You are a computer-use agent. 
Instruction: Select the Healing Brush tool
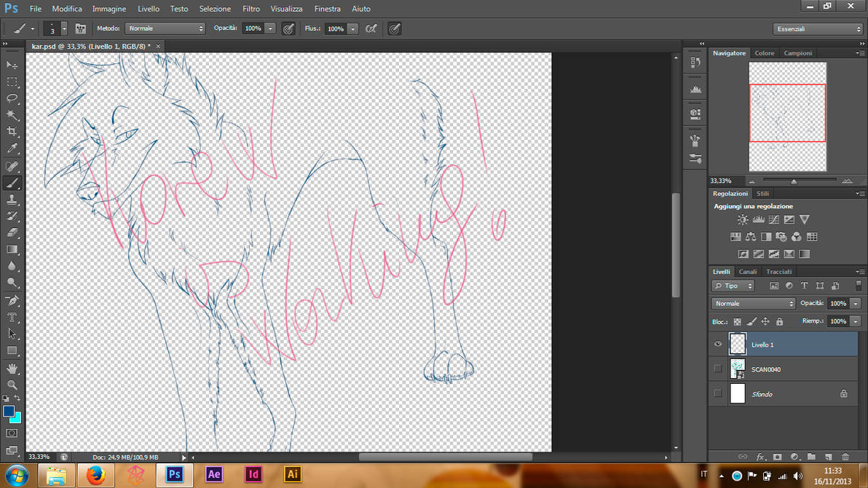click(x=12, y=166)
